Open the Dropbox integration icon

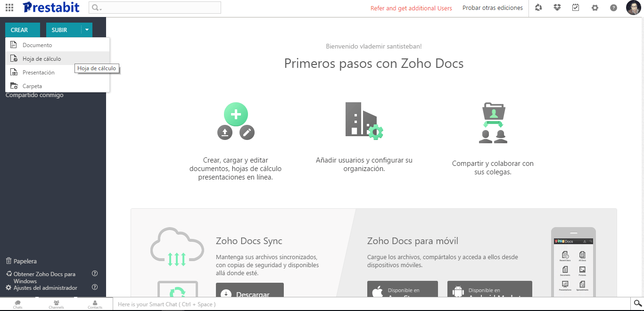pyautogui.click(x=557, y=8)
